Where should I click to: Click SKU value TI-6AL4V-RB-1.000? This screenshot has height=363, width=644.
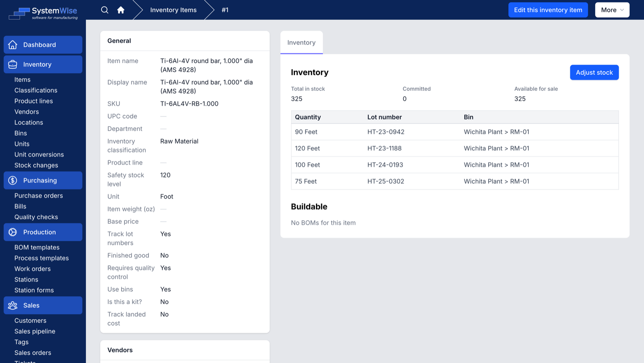[189, 104]
